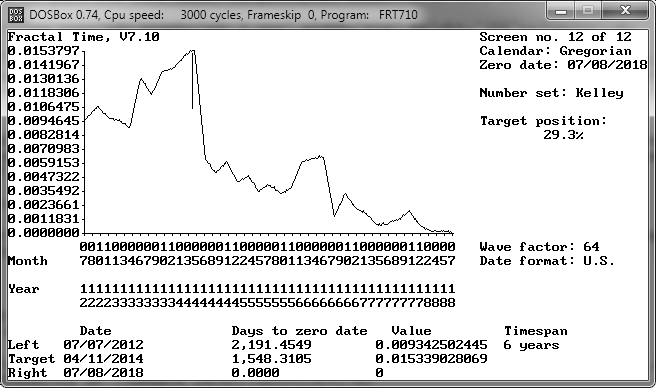Viewport: 656px width, 388px height.
Task: Click the DOSBox icon in title bar
Action: coord(16,15)
